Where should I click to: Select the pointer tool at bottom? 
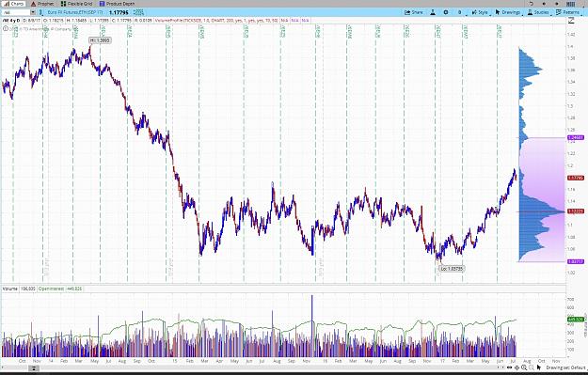coord(539,367)
